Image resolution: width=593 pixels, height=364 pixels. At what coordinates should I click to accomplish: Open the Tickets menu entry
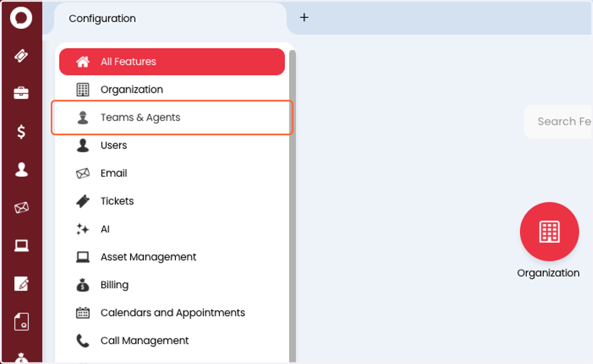(x=172, y=201)
